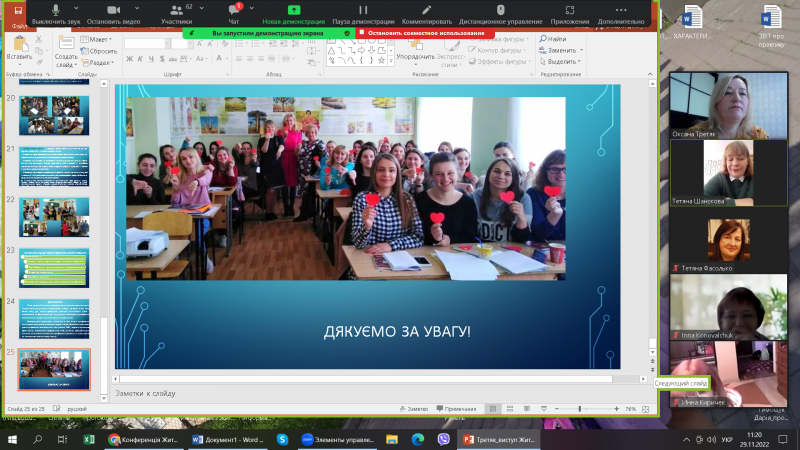Viewport: 800px width, 450px height.
Task: Expand the Select dropdown in Editing group
Action: coord(584,61)
